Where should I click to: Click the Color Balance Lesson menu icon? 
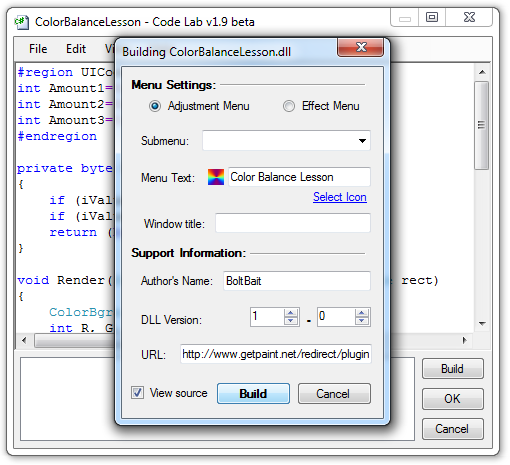tap(216, 177)
